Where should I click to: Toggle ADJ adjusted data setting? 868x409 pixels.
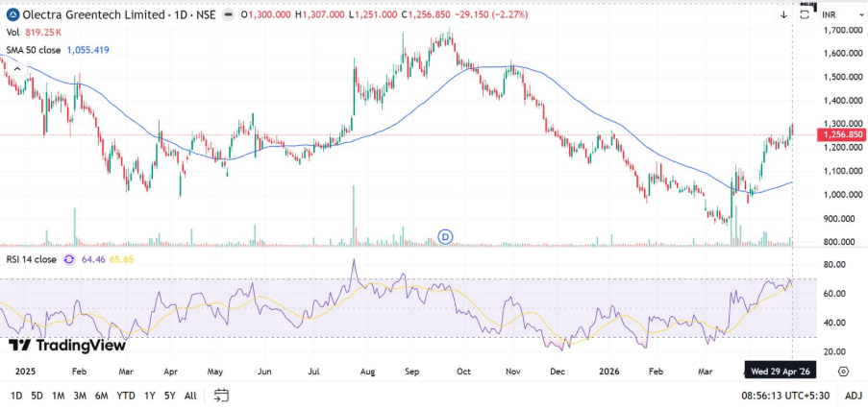point(853,395)
